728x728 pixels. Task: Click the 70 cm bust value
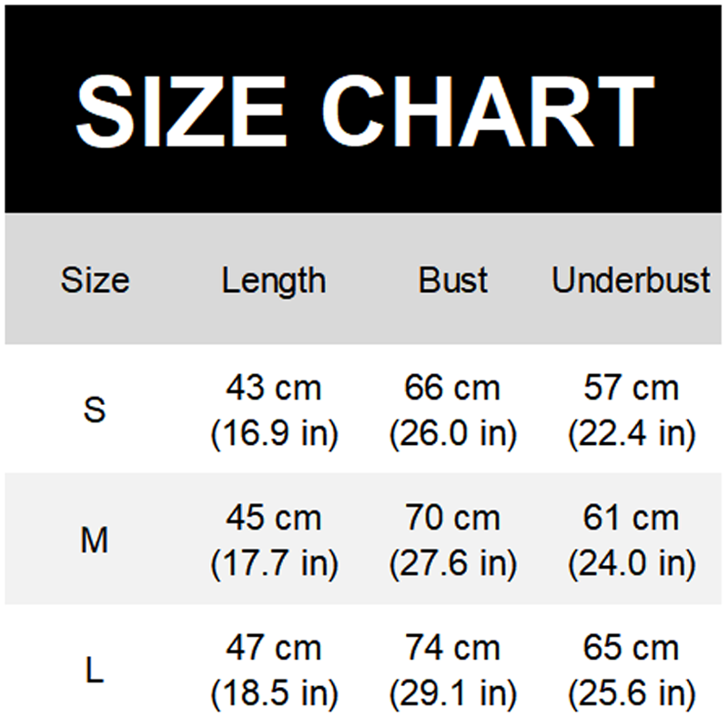coord(452,518)
